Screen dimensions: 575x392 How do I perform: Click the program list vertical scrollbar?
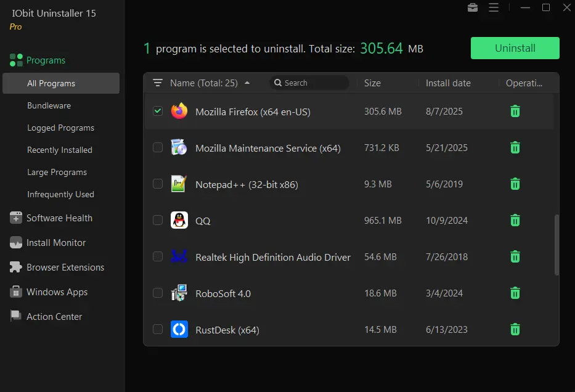click(x=557, y=245)
